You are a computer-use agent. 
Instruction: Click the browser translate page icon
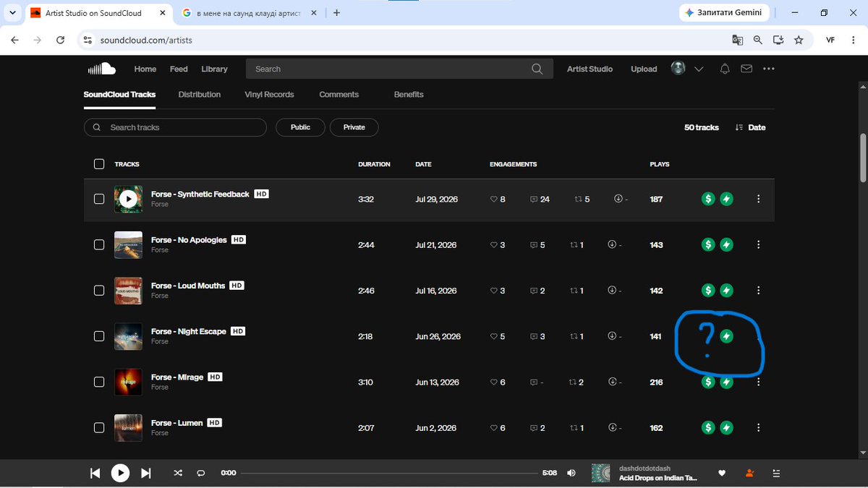(737, 40)
